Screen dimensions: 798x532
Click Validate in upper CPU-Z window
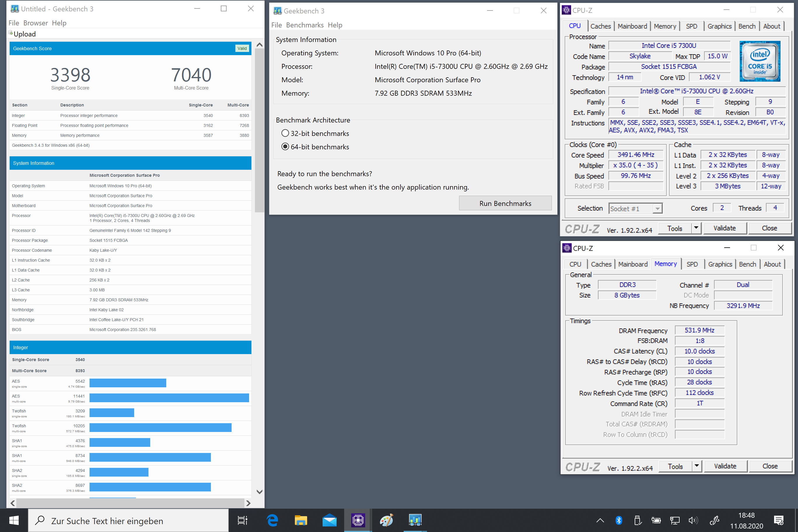point(725,228)
